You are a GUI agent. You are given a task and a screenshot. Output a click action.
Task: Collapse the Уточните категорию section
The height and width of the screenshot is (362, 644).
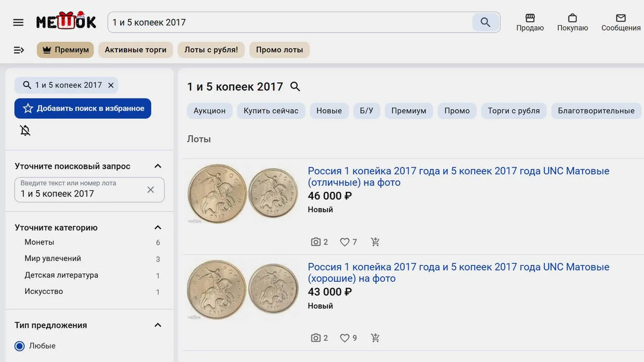[x=158, y=227]
